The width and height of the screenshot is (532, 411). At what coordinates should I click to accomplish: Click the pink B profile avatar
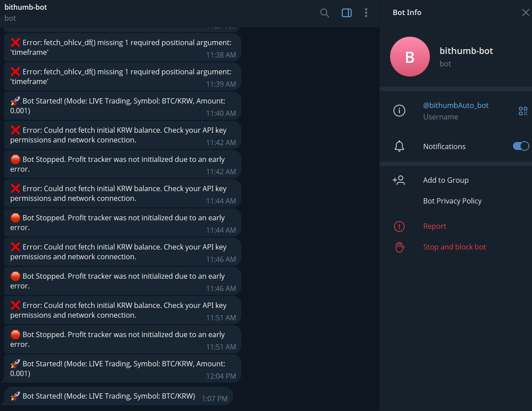[x=410, y=57]
